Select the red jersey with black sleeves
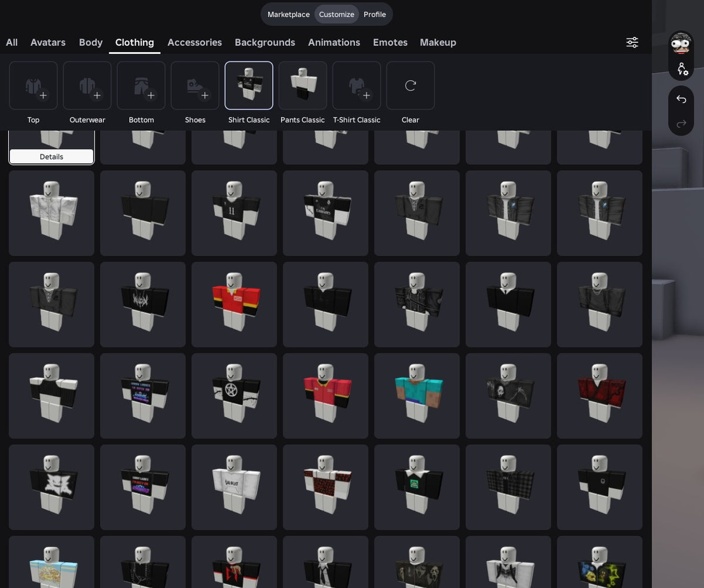 [326, 396]
